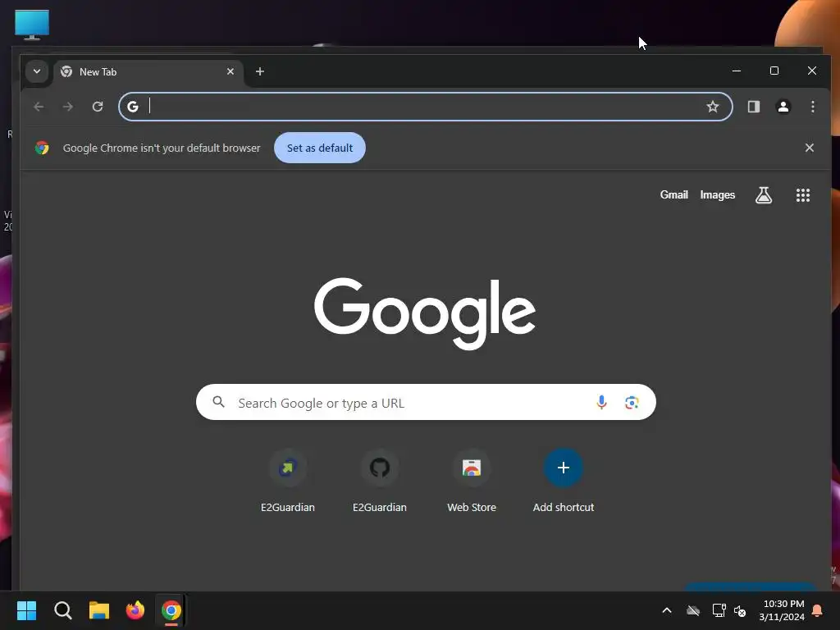Select the New Tab tab

coord(148,72)
